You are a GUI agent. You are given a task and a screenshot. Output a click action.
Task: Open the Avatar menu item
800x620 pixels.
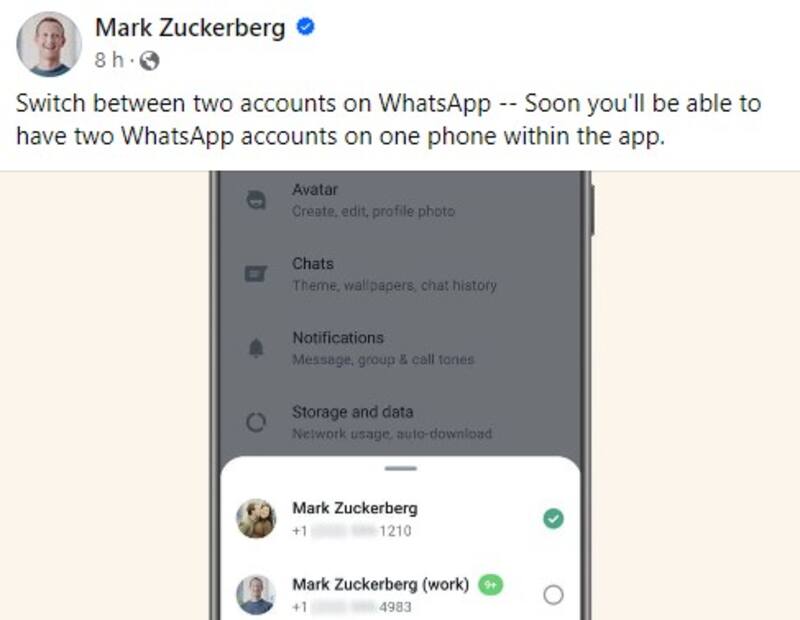(x=315, y=190)
